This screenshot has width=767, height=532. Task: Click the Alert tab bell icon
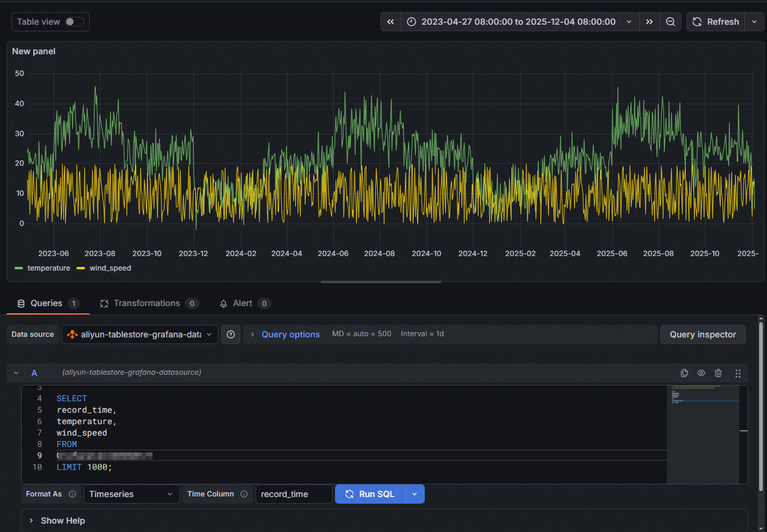click(x=224, y=303)
